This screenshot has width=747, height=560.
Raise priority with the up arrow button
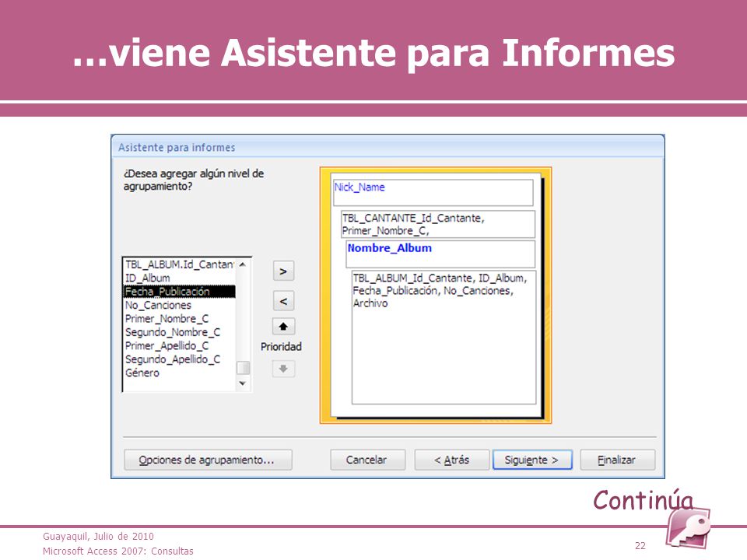click(283, 327)
